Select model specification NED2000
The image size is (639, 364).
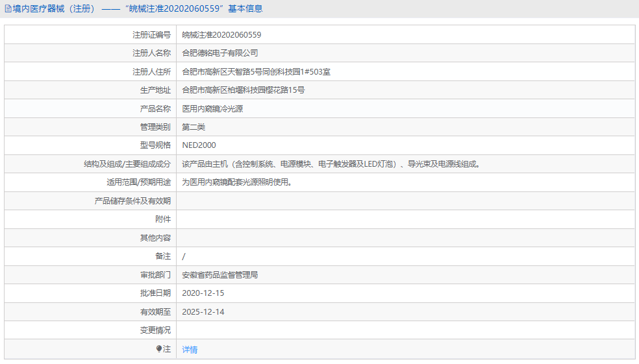[199, 145]
